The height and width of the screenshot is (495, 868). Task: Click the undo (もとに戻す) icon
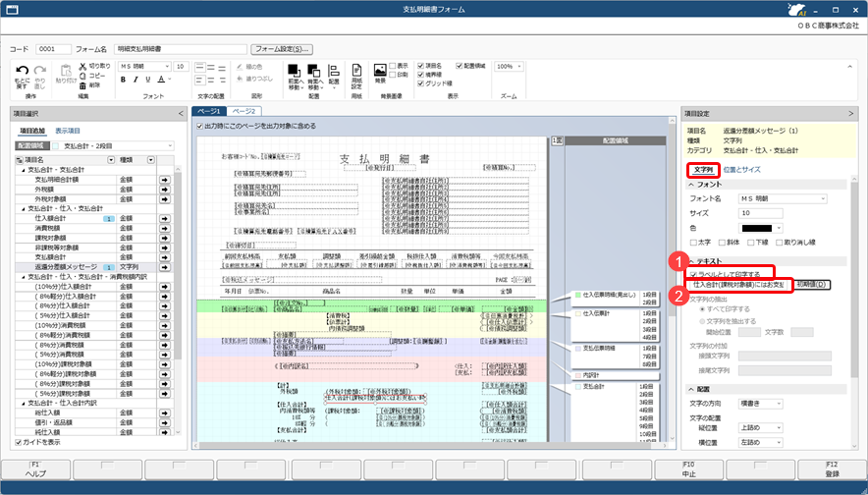(23, 71)
